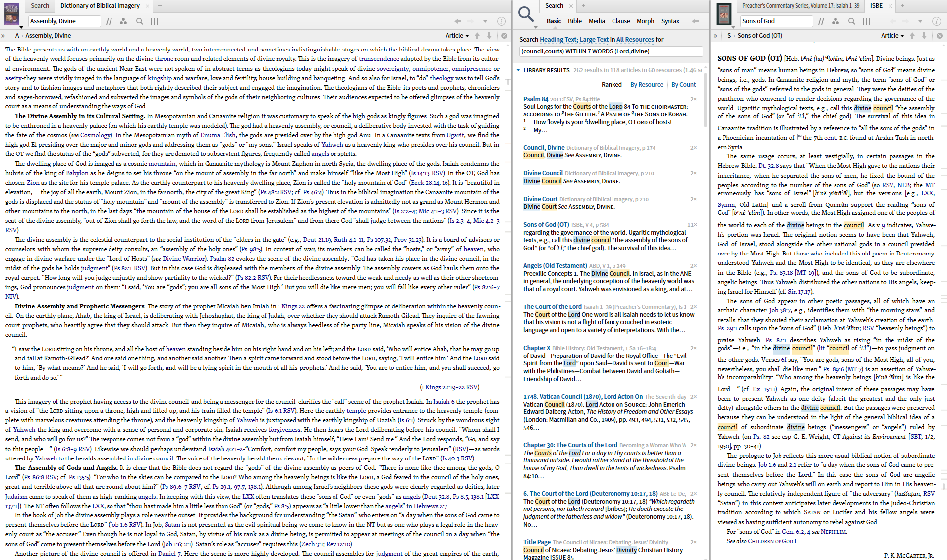947x560 pixels.
Task: Switch to Bible search type
Action: (575, 21)
